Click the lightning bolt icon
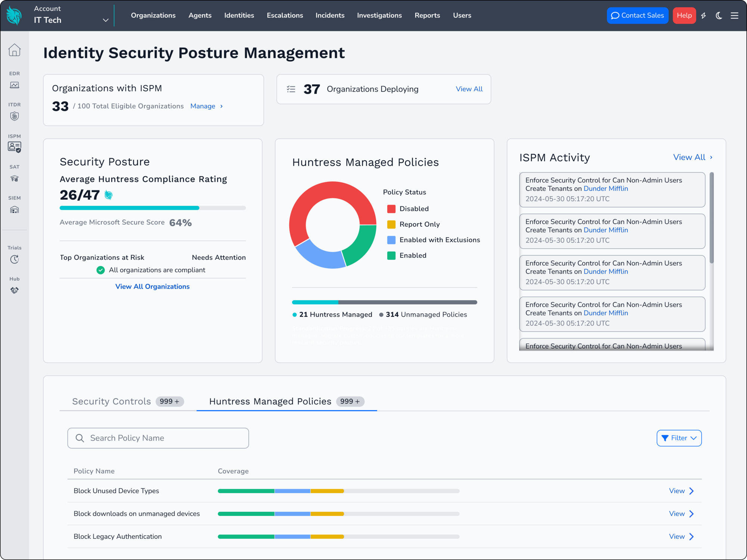This screenshot has height=560, width=747. pyautogui.click(x=704, y=16)
